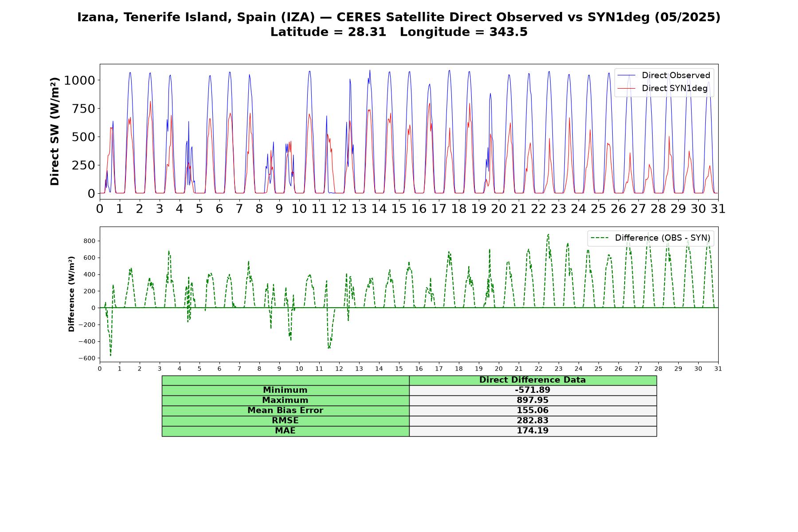798x532 pixels.
Task: Click the RMSE value 282.83 cell
Action: (532, 421)
